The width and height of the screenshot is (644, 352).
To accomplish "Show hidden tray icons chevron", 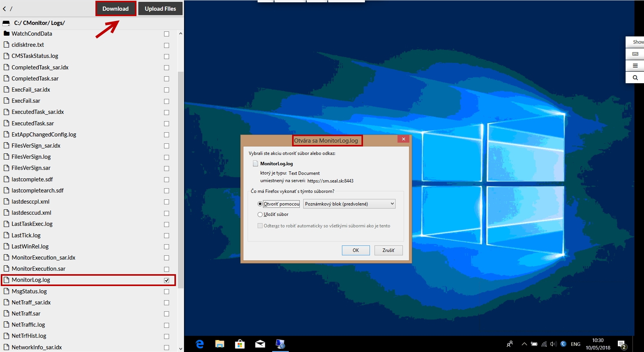I will (x=524, y=344).
